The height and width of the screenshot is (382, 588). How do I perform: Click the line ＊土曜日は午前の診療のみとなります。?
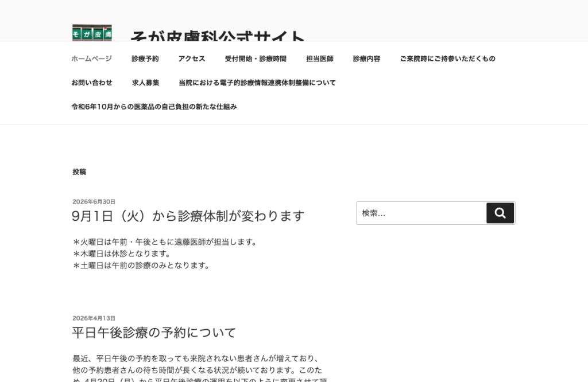pos(142,266)
